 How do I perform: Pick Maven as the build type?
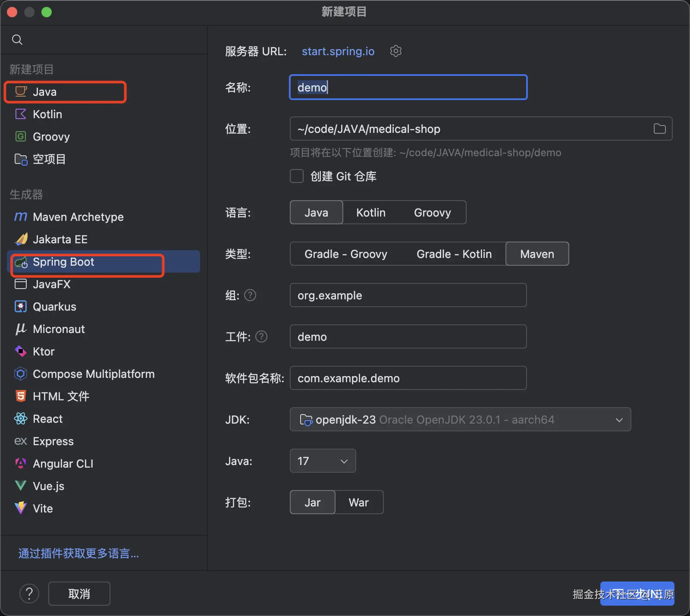click(x=537, y=254)
